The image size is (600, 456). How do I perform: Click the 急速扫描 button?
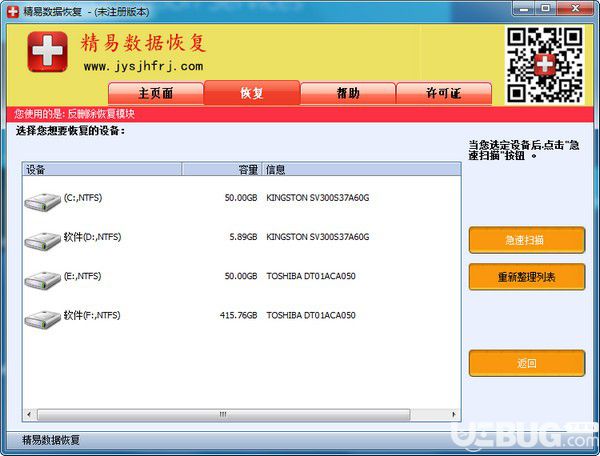pos(527,240)
